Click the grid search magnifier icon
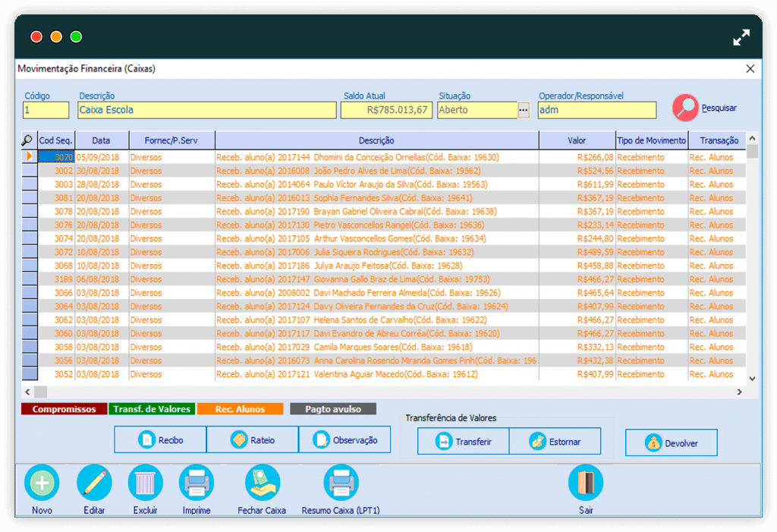The width and height of the screenshot is (777, 532). point(27,141)
